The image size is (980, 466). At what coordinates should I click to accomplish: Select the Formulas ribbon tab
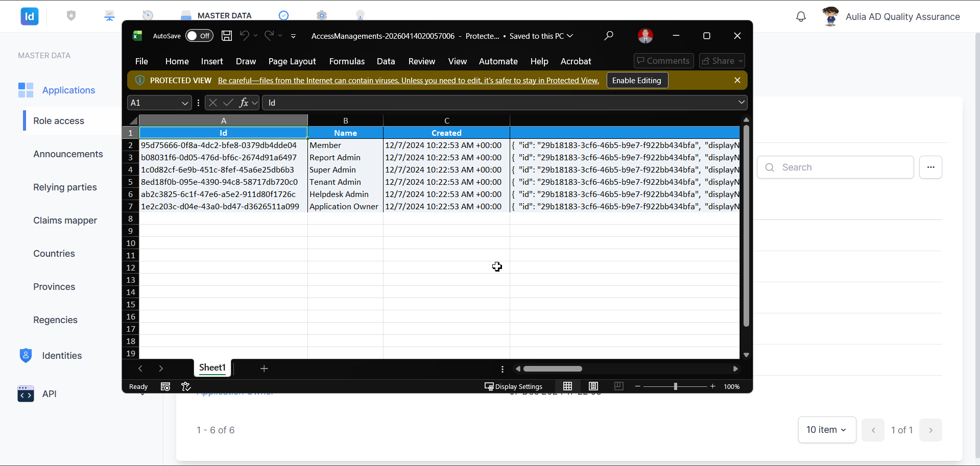pos(347,61)
